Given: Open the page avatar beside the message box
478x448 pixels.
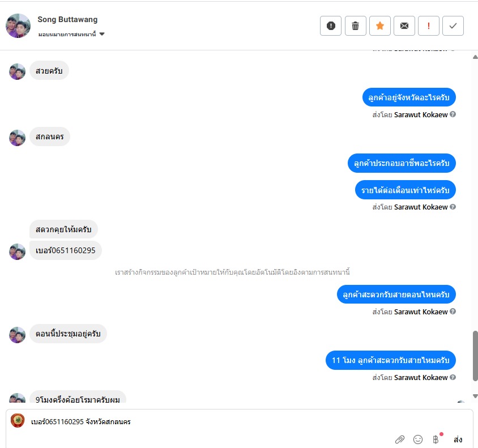Looking at the screenshot, I should point(18,421).
